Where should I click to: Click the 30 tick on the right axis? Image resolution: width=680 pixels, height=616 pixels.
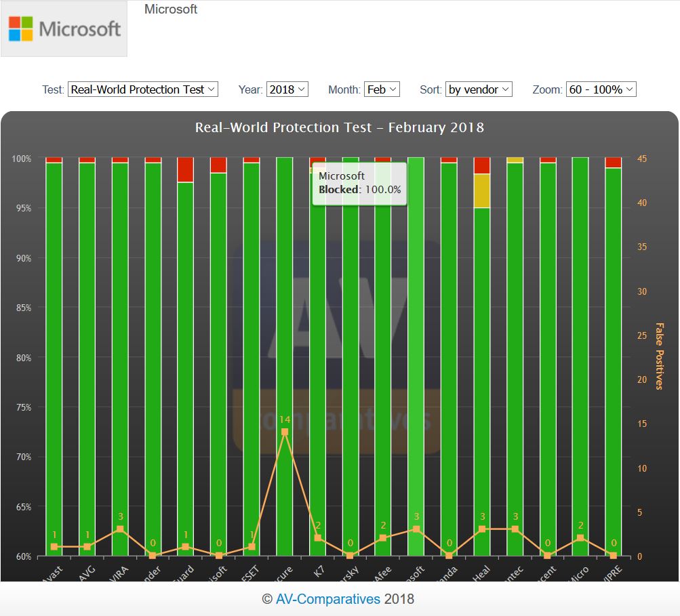coord(642,291)
